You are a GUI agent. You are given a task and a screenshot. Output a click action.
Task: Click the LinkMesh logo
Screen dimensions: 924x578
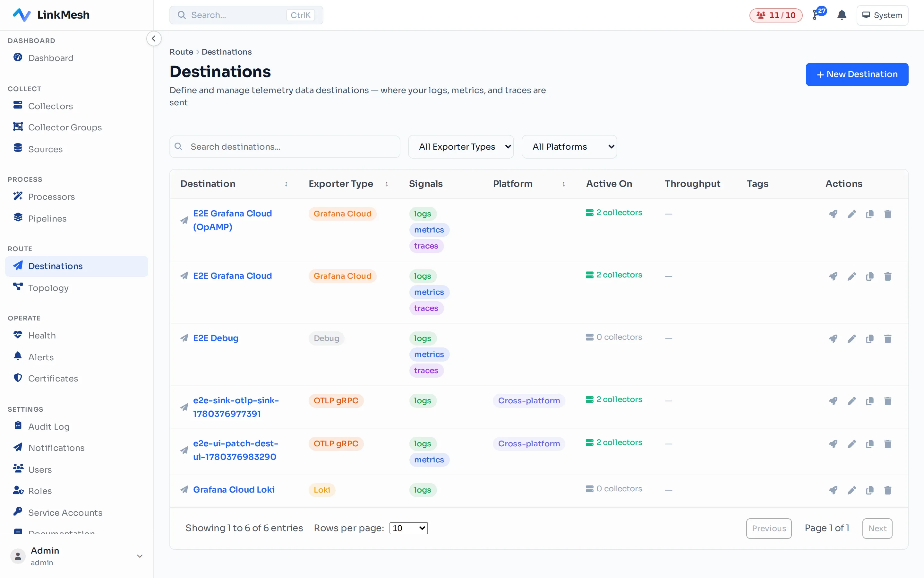pyautogui.click(x=51, y=15)
